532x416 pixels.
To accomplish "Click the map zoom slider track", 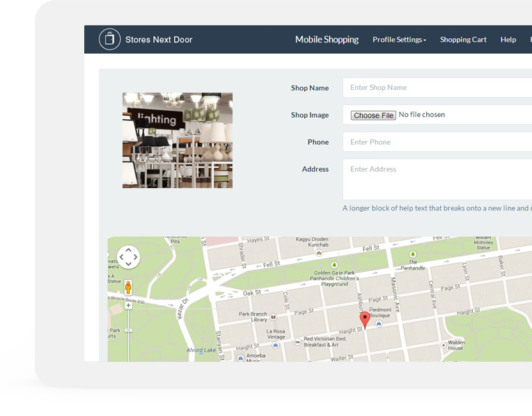I will pyautogui.click(x=128, y=346).
